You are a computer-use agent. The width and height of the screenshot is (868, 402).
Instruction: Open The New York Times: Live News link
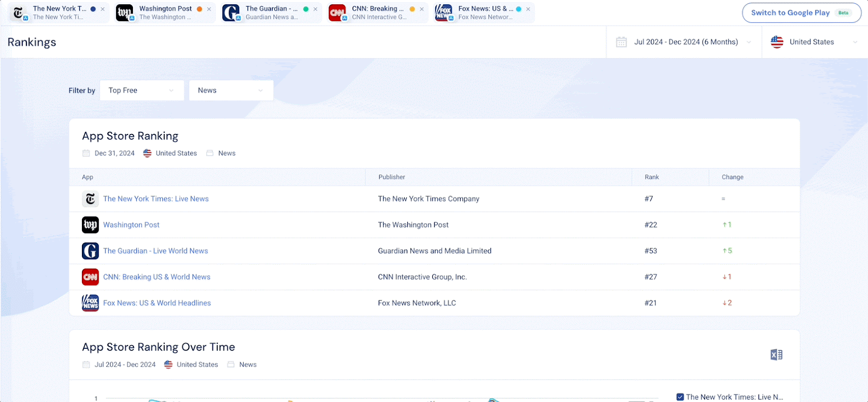156,199
